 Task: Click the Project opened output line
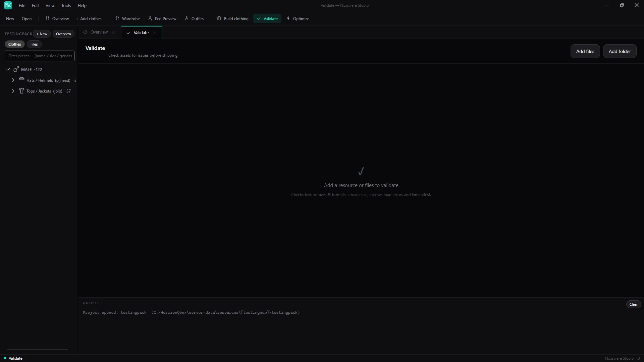coord(191,312)
